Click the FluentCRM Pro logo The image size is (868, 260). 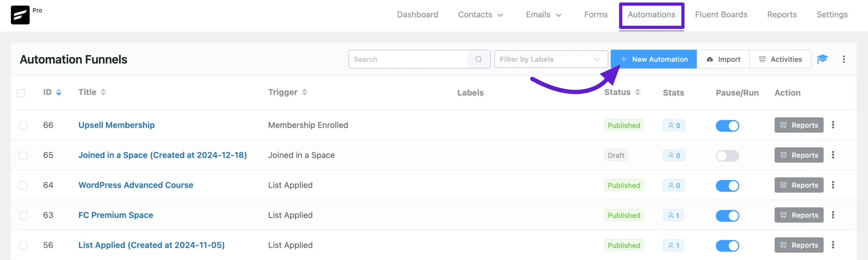click(20, 15)
